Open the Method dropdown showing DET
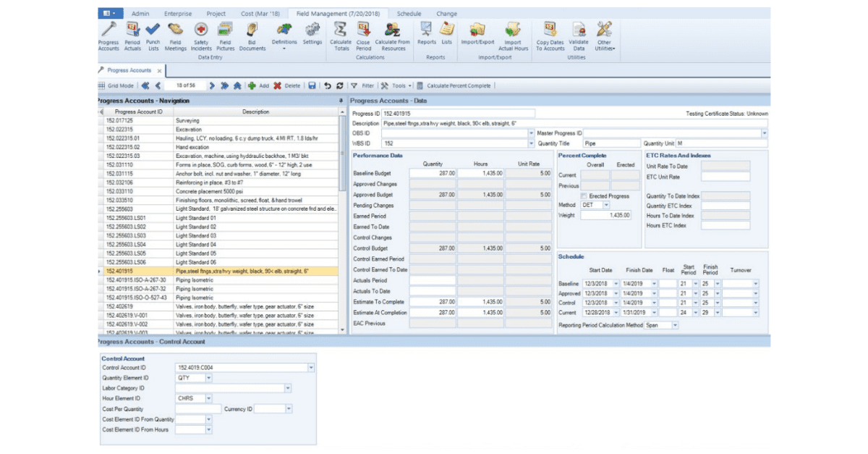This screenshot has width=868, height=454. [606, 206]
